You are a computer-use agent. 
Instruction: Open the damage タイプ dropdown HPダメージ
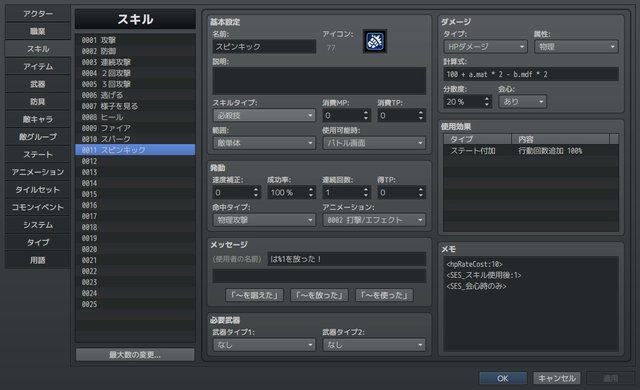[485, 47]
